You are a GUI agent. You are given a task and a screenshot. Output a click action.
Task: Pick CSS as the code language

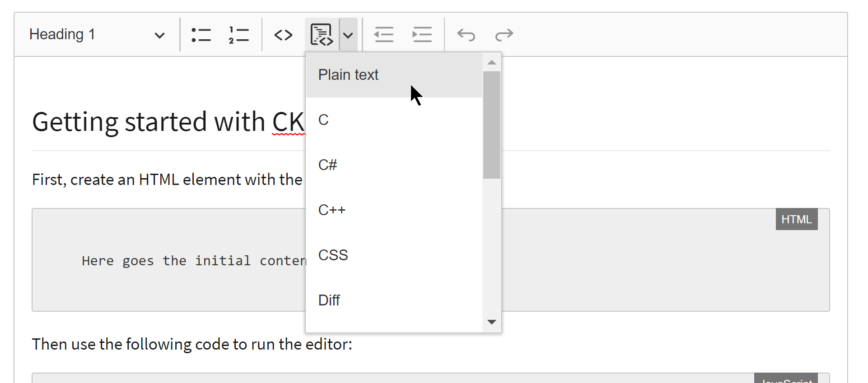click(x=394, y=255)
